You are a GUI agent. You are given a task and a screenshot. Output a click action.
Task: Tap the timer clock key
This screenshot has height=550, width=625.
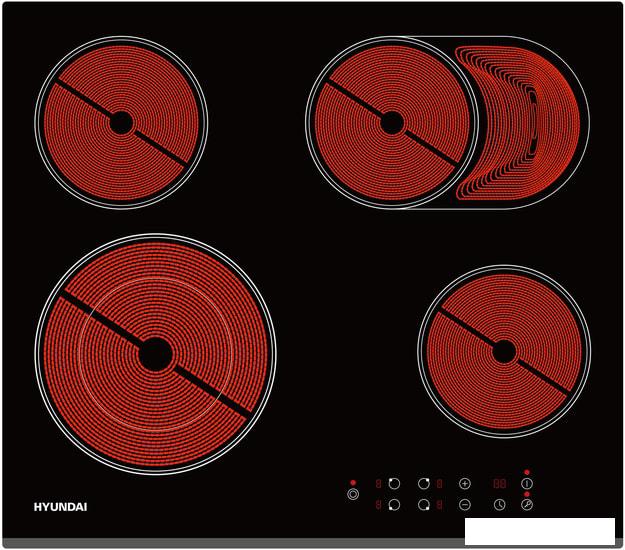click(x=500, y=505)
